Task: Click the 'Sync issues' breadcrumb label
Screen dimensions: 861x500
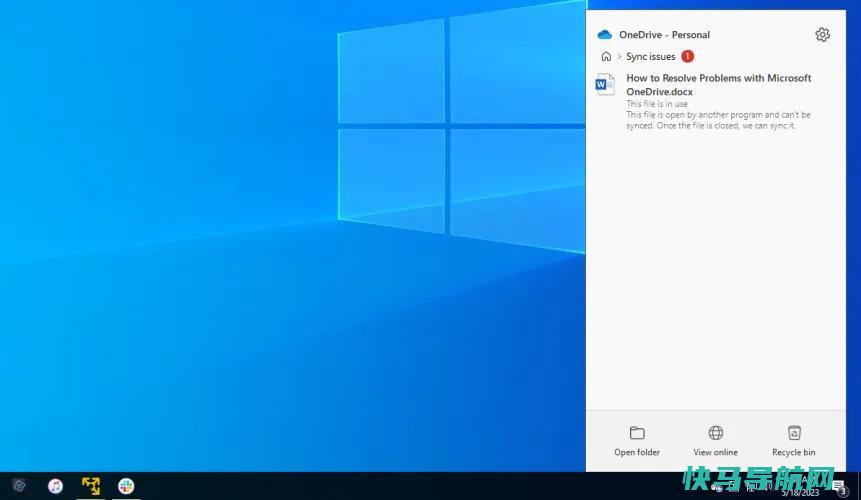Action: [651, 57]
